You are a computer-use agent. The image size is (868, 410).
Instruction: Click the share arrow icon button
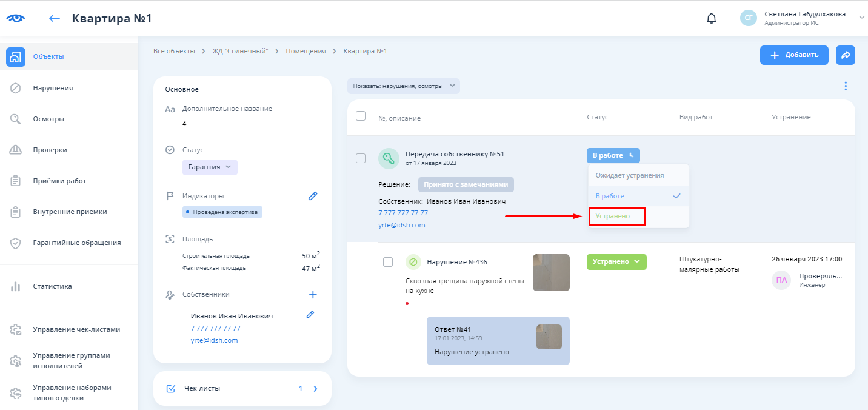coord(845,55)
